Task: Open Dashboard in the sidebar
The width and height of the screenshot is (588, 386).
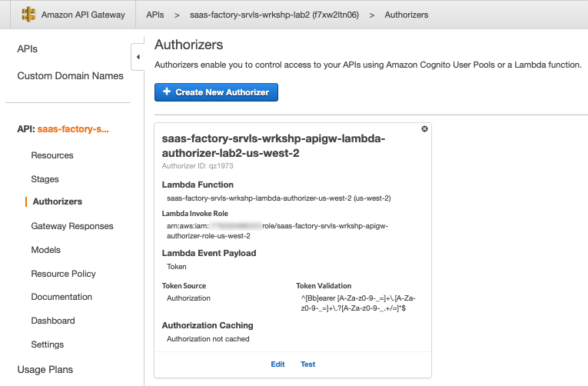Action: pos(53,321)
